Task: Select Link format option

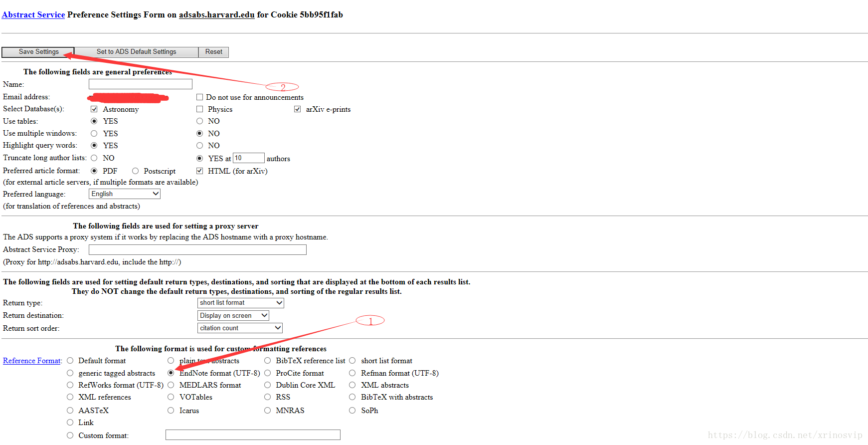Action: tap(70, 423)
